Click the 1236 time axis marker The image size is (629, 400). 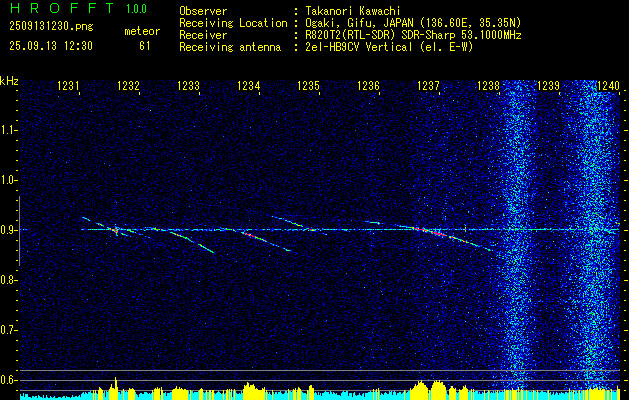(369, 85)
